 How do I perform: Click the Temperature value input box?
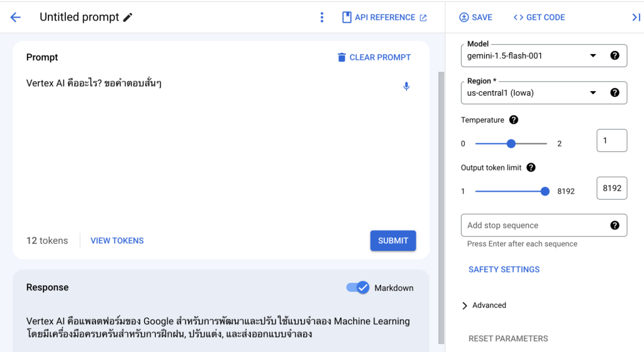click(611, 140)
